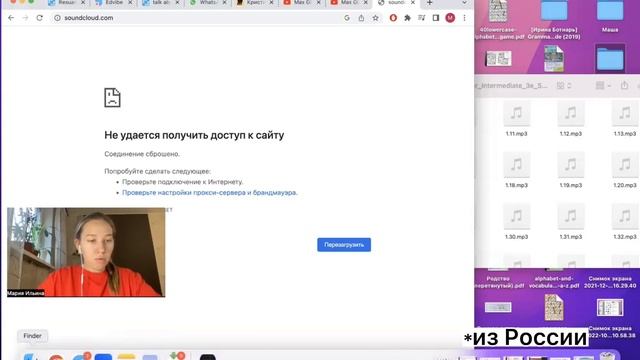The width and height of the screenshot is (640, 360).
Task: Click the sad page error icon
Action: tap(112, 98)
